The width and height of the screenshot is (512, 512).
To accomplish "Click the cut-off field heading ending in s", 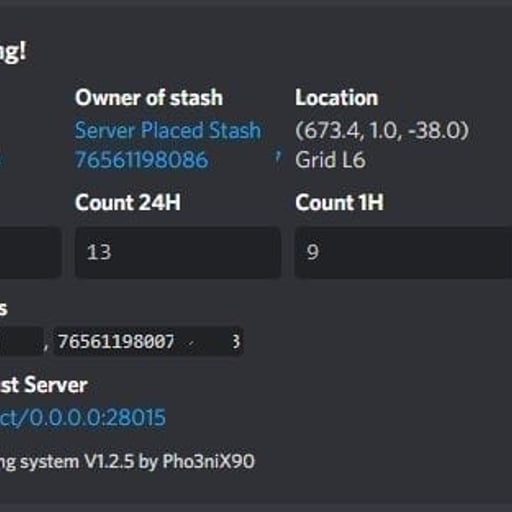I will click(3, 309).
